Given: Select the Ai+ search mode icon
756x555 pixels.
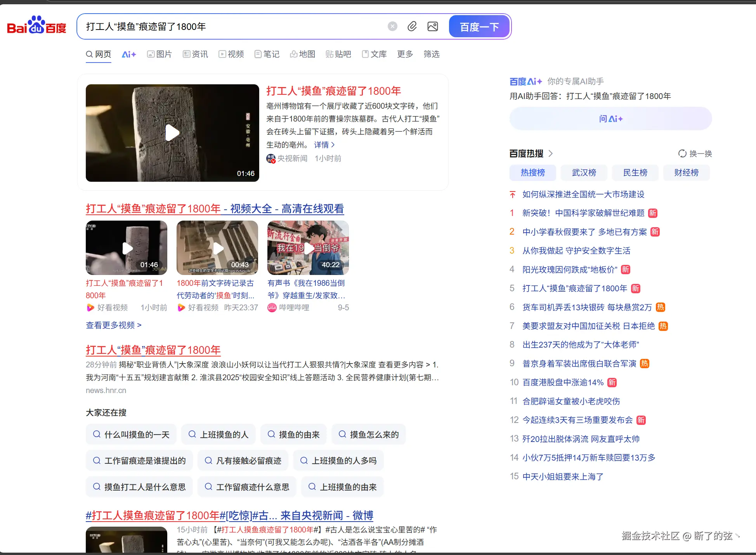Looking at the screenshot, I should [x=128, y=54].
